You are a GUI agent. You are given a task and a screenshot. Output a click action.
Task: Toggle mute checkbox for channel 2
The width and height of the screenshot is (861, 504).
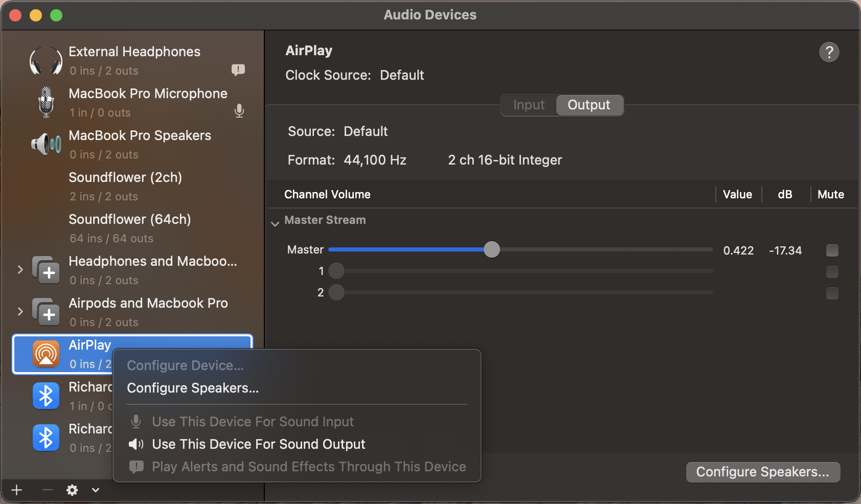(x=832, y=293)
